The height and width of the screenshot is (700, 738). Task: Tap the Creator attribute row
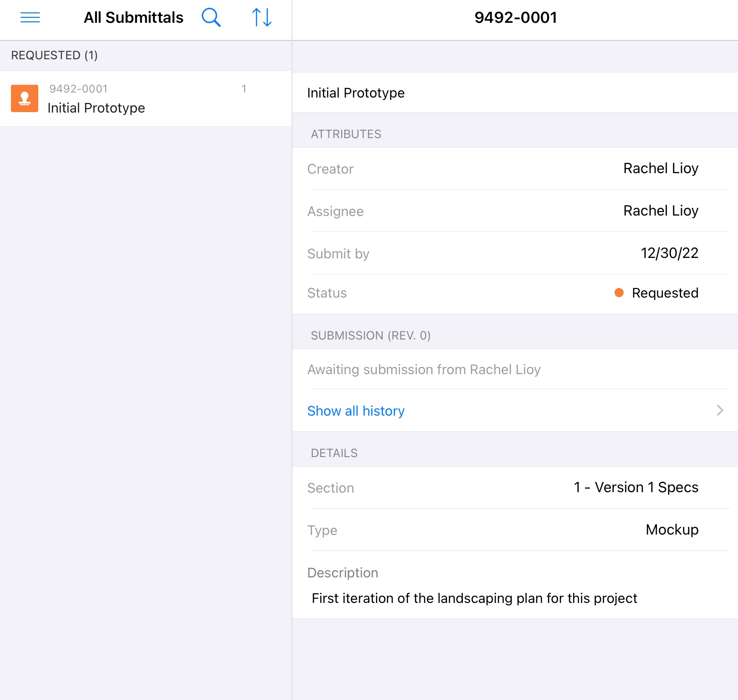pyautogui.click(x=515, y=169)
